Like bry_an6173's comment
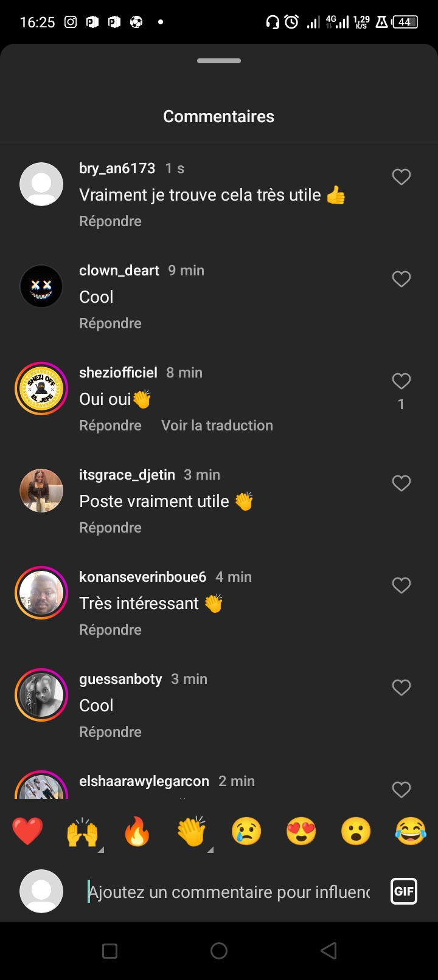Image resolution: width=438 pixels, height=980 pixels. [401, 177]
